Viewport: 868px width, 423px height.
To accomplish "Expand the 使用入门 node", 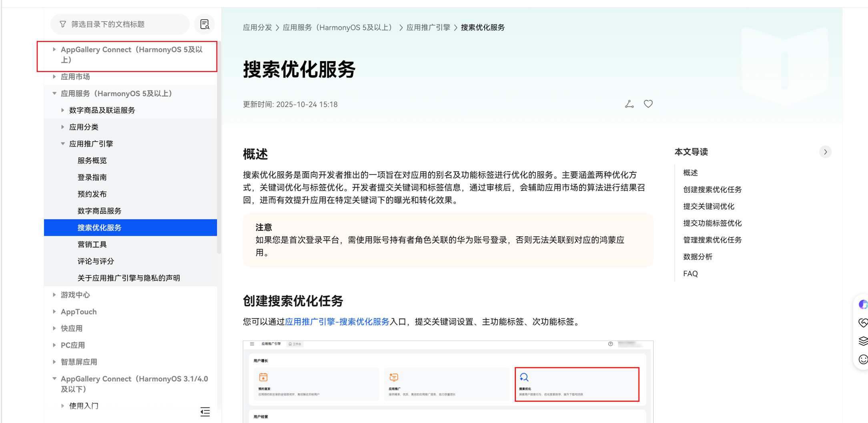I will pyautogui.click(x=62, y=406).
